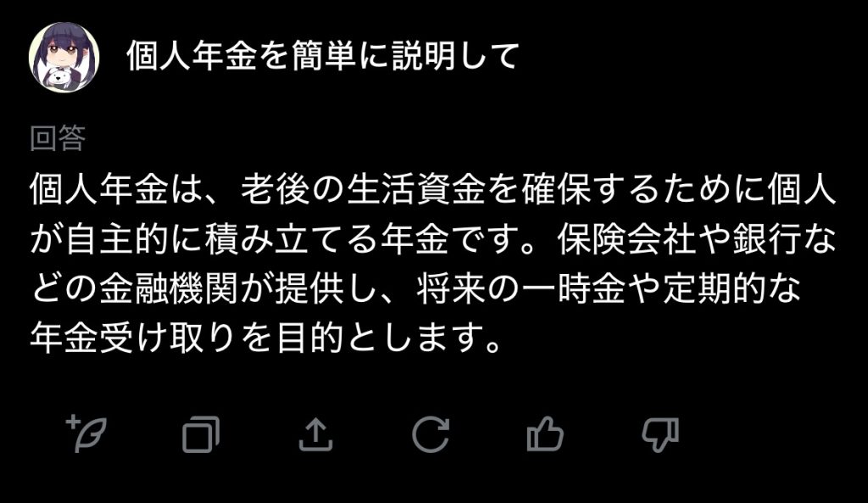The image size is (868, 503).
Task: Open the anime character profile avatar
Action: [64, 57]
